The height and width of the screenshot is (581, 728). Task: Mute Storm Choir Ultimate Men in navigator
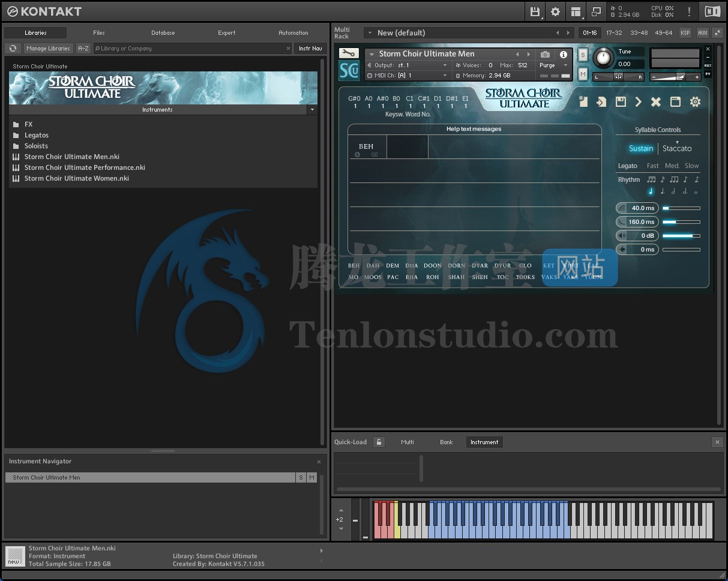(311, 478)
